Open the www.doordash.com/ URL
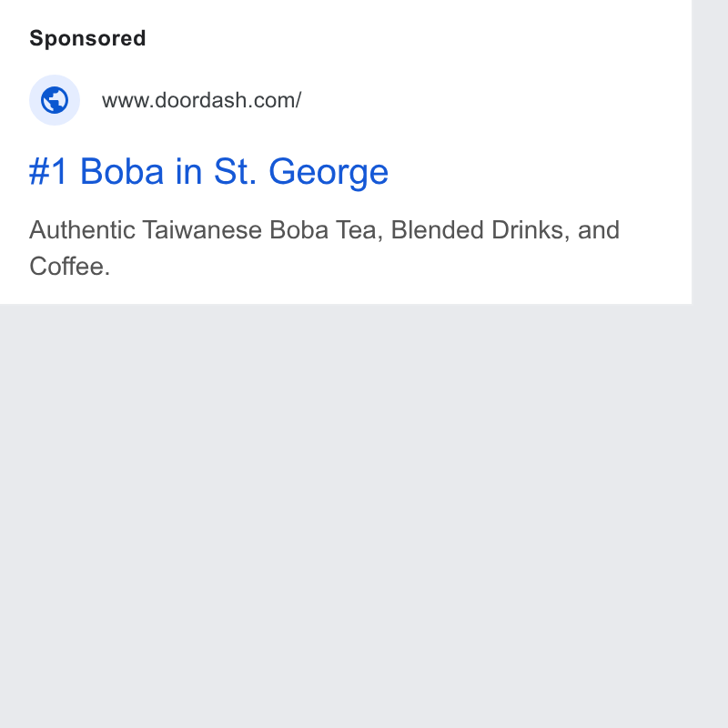The image size is (728, 728). (201, 100)
